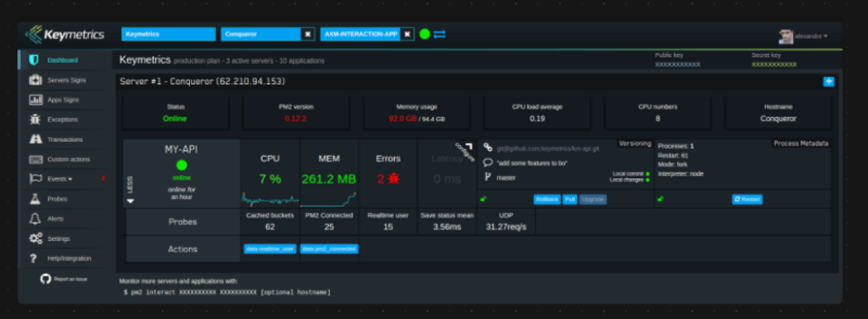Remove the Conqueror filter tag
This screenshot has height=319, width=868.
tap(308, 33)
